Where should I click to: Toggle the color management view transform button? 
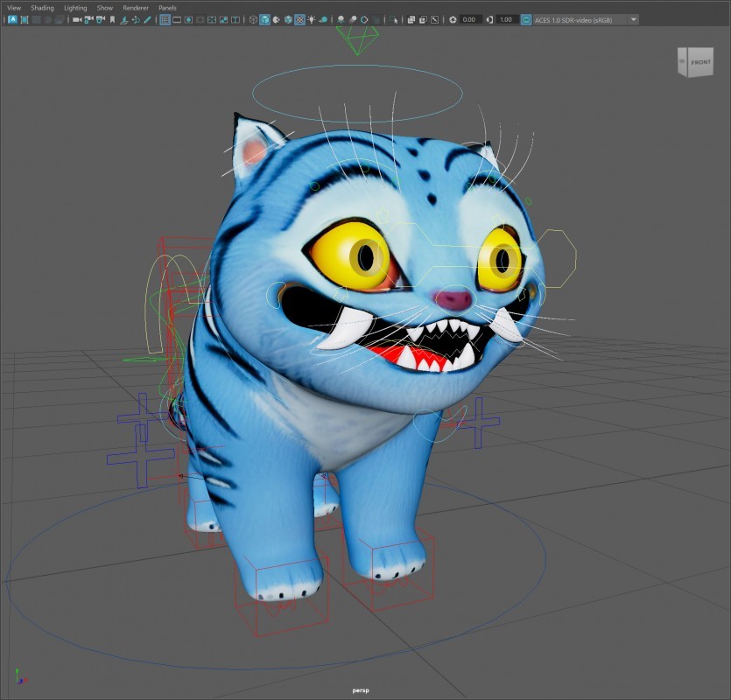click(526, 19)
